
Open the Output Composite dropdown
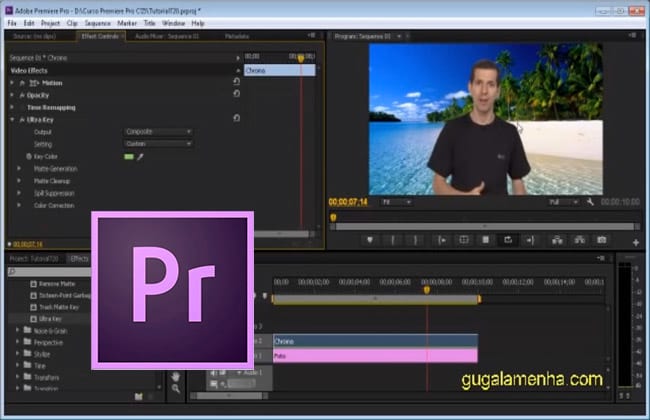[x=158, y=131]
